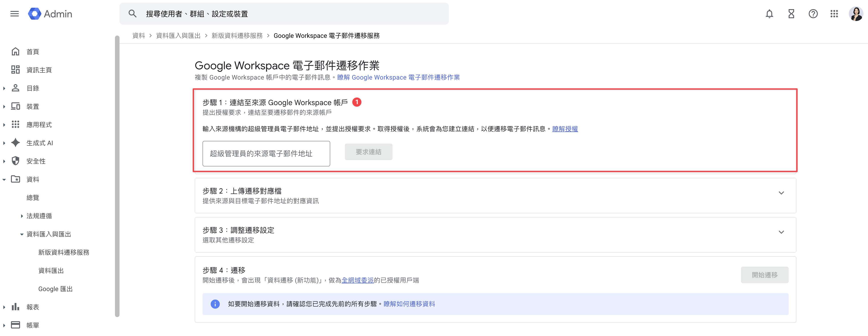Screen dimensions: 868x336
Task: Open Google 匯出 in the sidebar
Action: [55, 289]
